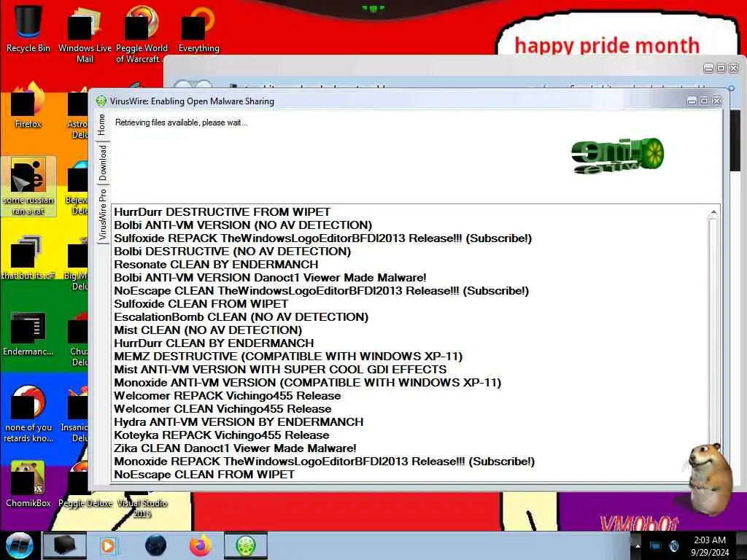
Task: Open Peggle World of Warcraft icon
Action: pos(142,34)
